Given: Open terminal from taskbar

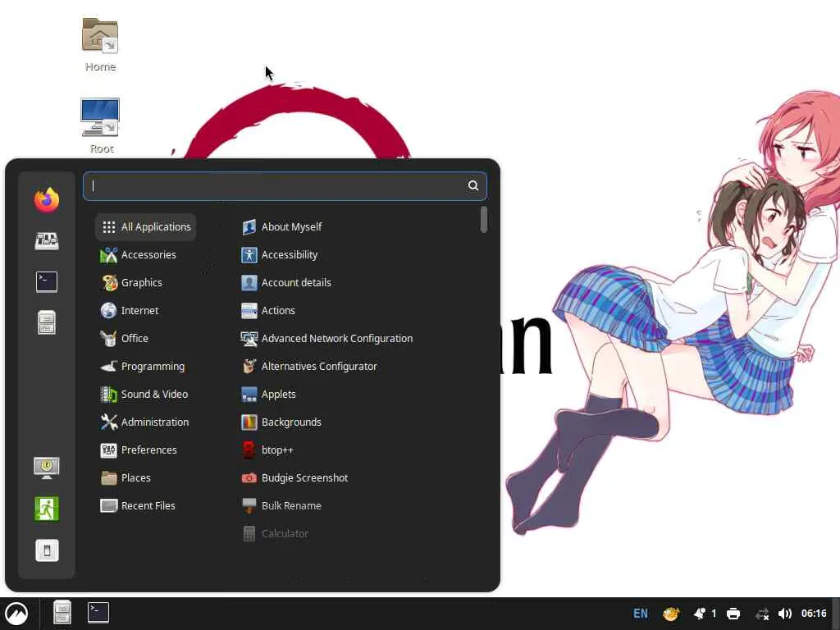Looking at the screenshot, I should click(x=98, y=612).
